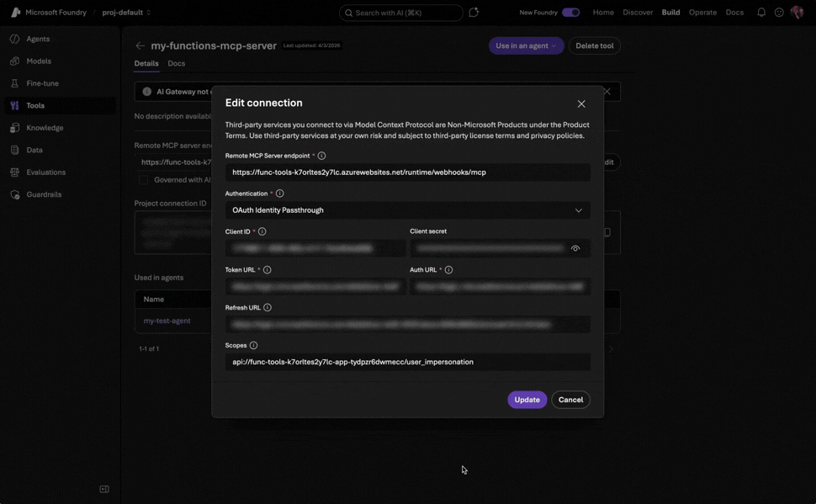Viewport: 816px width, 504px height.
Task: Open the my-test-agent link
Action: tap(166, 319)
